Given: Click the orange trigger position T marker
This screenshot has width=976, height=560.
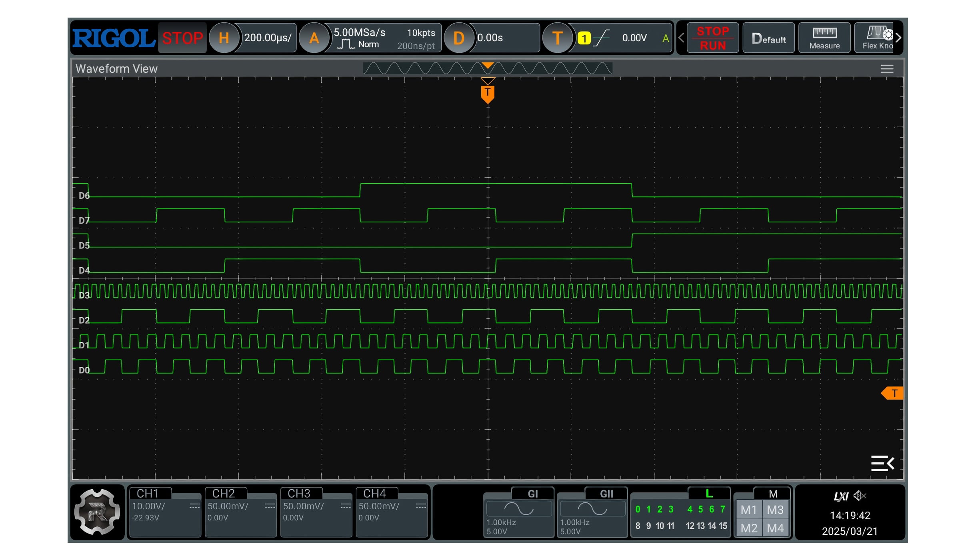Looking at the screenshot, I should click(x=488, y=94).
